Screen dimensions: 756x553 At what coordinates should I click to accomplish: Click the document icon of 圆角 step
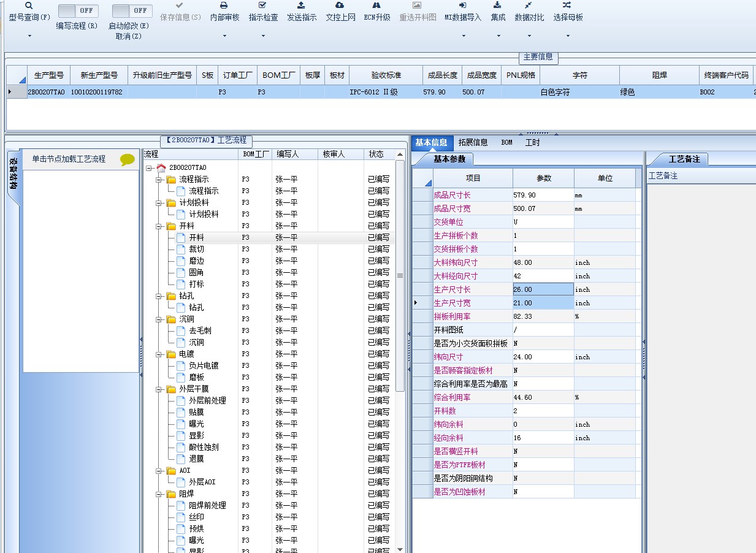point(181,273)
